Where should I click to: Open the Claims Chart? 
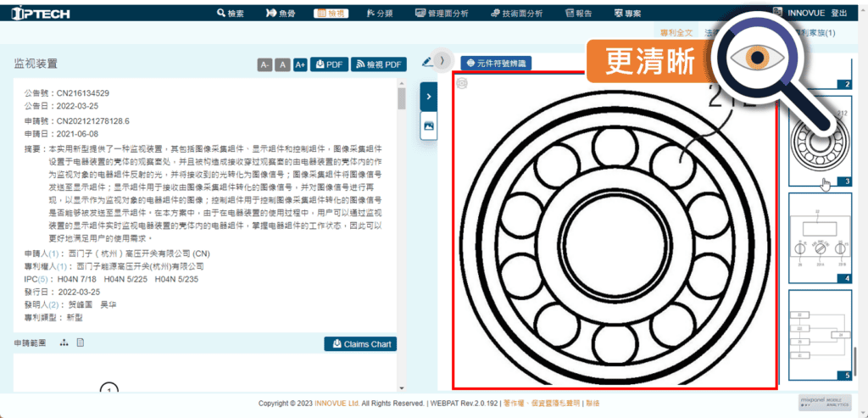pos(360,344)
